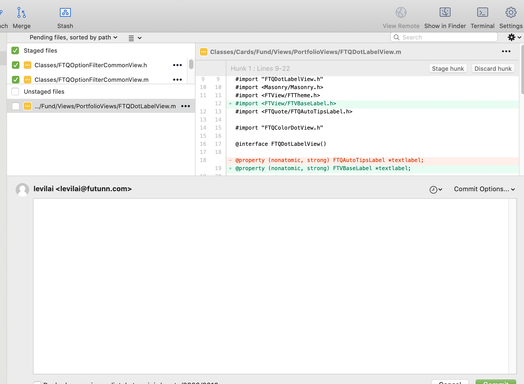524x384 pixels.
Task: Click modified icon of FTQOptionFilterCommonView.h
Action: [27, 65]
